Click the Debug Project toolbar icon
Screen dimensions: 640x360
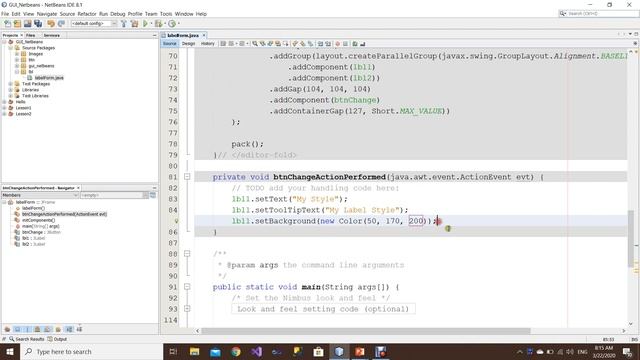158,24
